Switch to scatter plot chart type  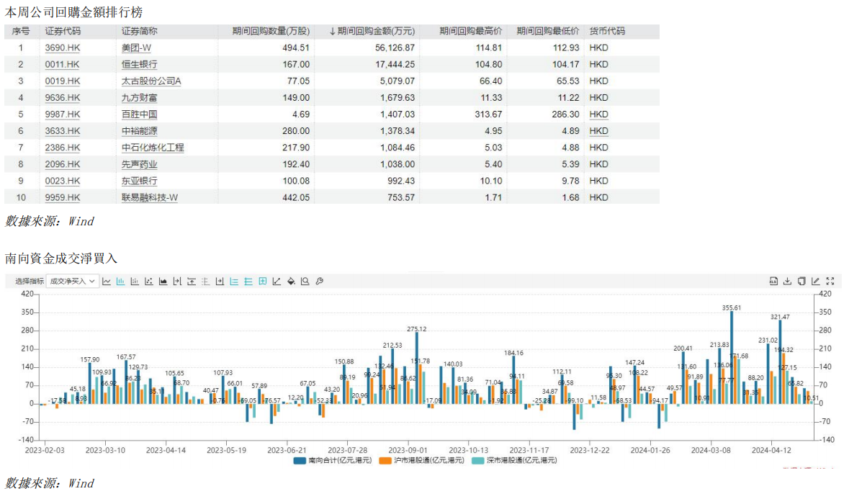point(149,282)
